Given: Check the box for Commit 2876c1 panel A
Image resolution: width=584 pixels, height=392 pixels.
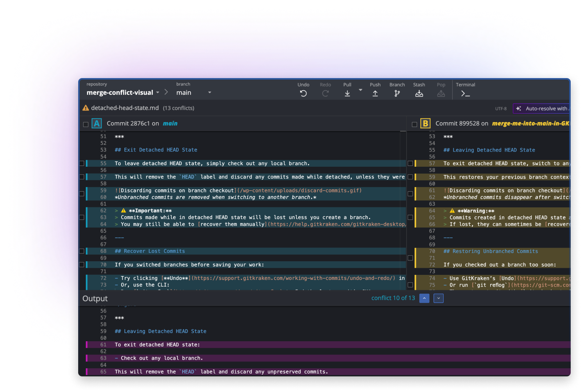Looking at the screenshot, I should pyautogui.click(x=86, y=123).
